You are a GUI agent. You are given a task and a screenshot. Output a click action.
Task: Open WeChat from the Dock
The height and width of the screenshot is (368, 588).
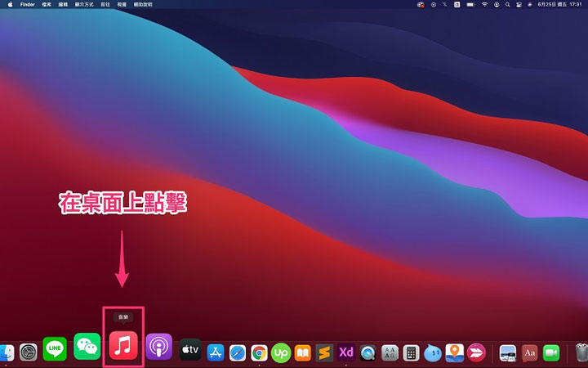pyautogui.click(x=87, y=346)
